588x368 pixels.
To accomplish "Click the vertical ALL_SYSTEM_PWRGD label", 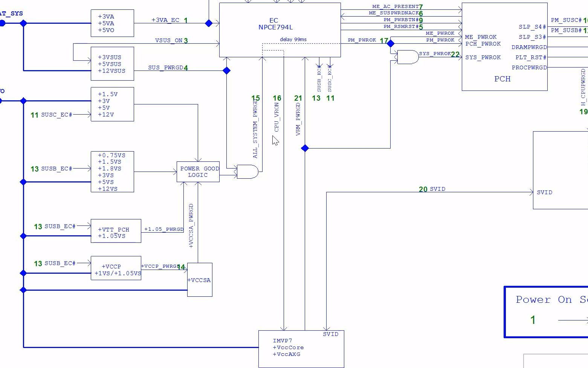I will [255, 129].
